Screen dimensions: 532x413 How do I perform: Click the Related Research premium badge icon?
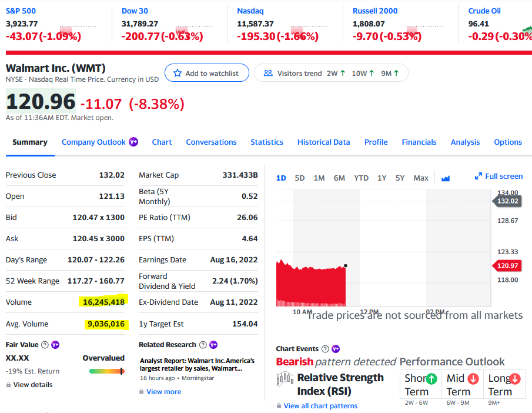213,345
